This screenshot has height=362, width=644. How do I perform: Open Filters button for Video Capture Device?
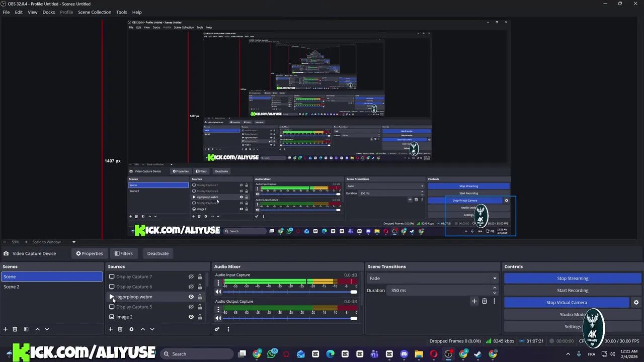tap(123, 253)
